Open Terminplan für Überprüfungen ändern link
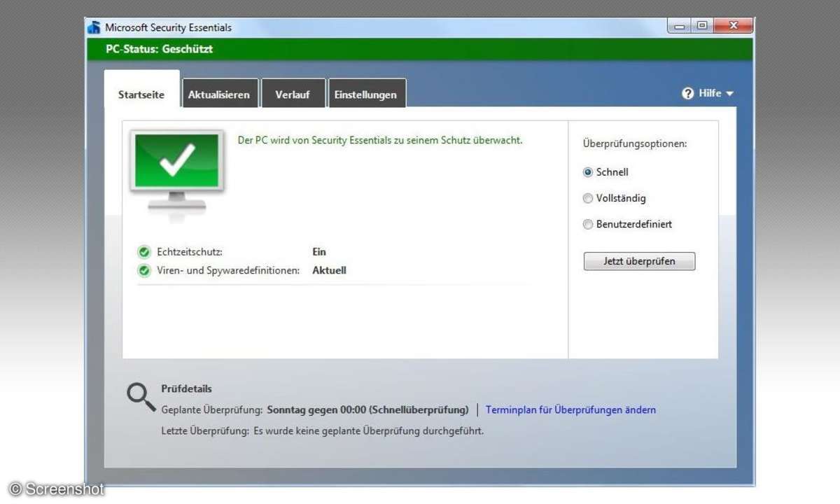 click(570, 409)
